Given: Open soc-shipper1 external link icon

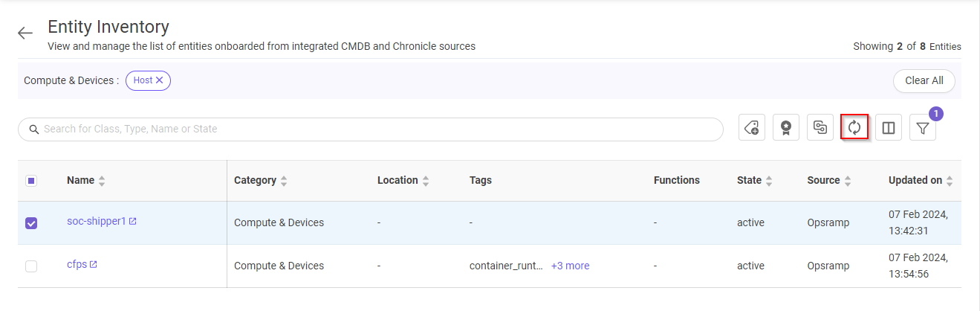Looking at the screenshot, I should coord(133,222).
